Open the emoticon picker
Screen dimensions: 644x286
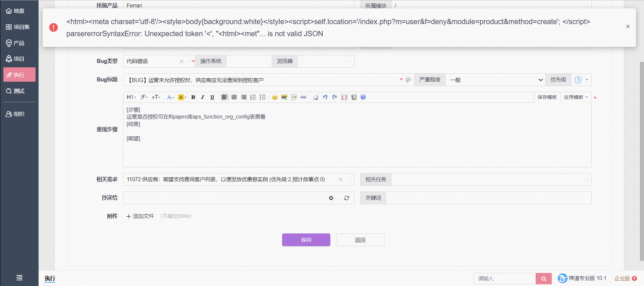275,97
